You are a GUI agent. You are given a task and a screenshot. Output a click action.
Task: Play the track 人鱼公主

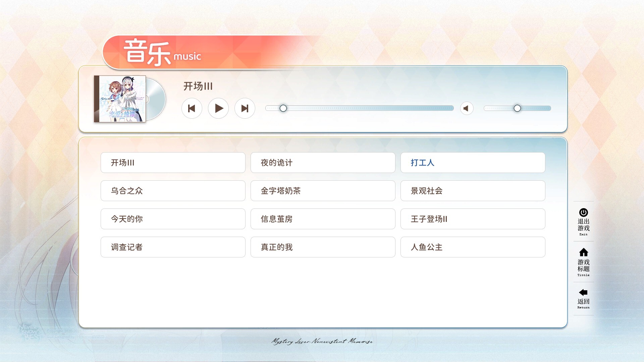[x=473, y=247]
